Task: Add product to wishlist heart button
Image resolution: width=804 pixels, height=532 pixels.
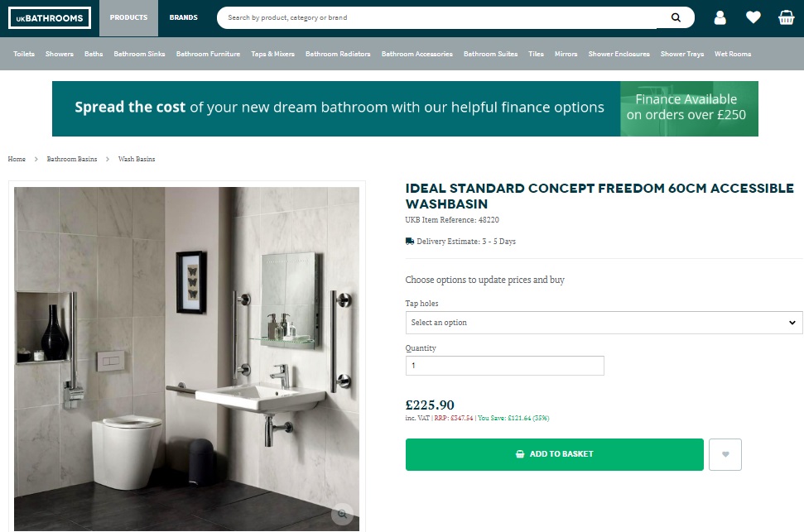Action: (x=725, y=454)
